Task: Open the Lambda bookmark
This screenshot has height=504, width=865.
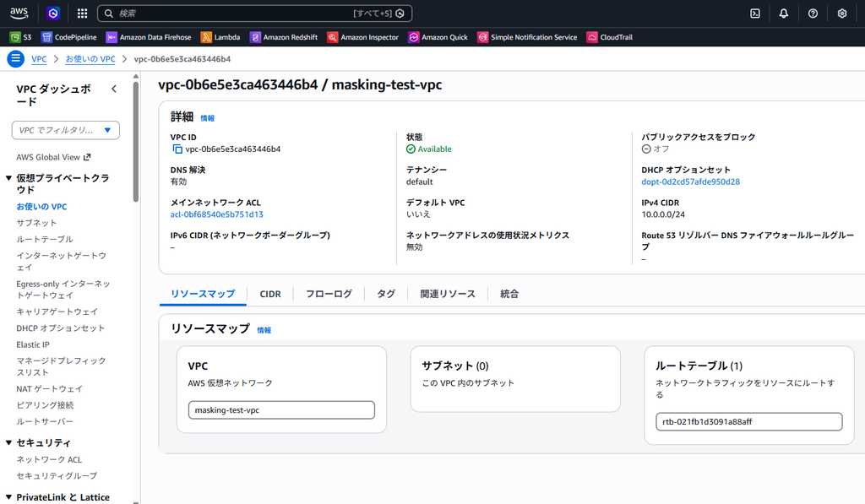Action: point(220,37)
